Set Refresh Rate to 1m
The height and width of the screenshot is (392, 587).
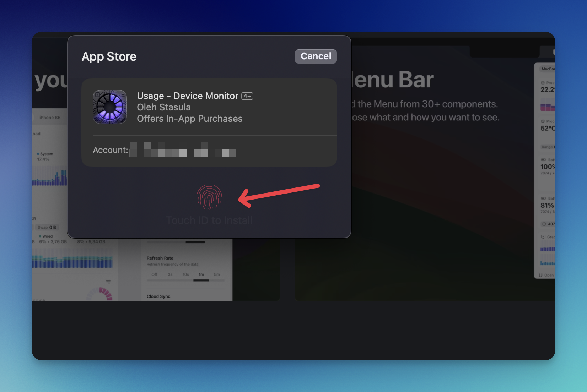pyautogui.click(x=201, y=274)
